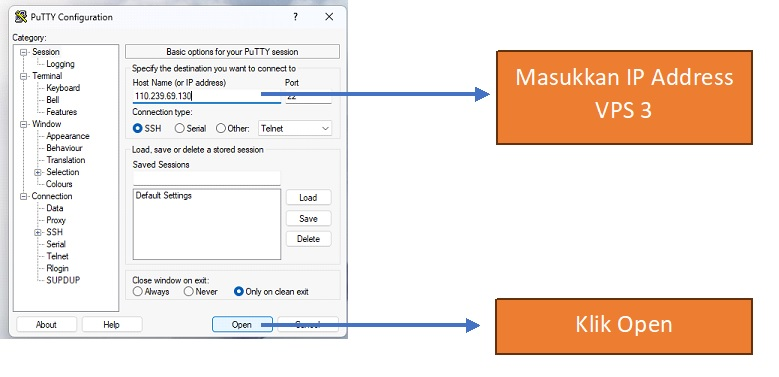Click the Host Name IP address field

207,96
